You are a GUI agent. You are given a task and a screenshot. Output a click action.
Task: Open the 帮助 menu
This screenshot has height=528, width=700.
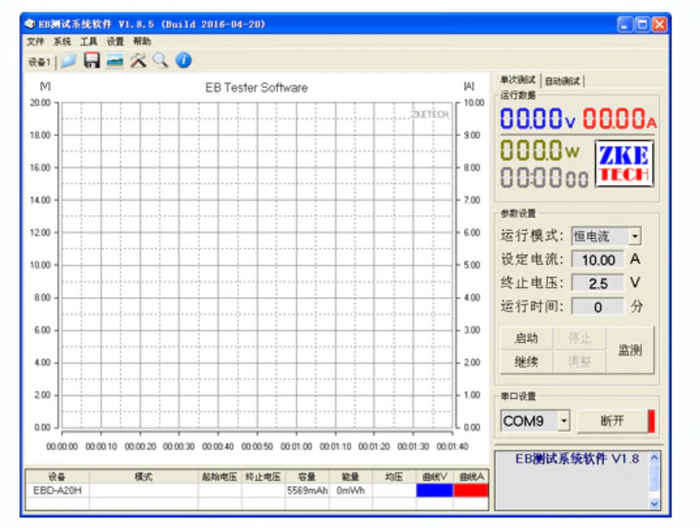(142, 42)
